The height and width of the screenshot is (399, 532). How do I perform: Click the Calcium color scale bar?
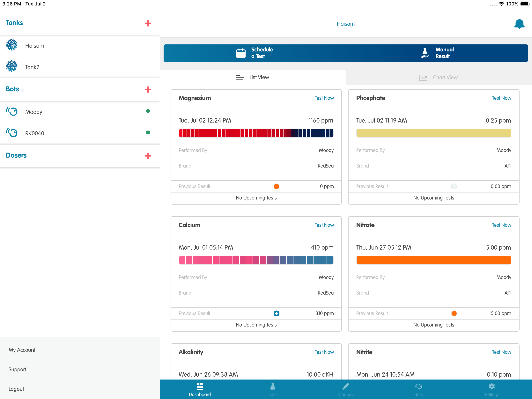[x=256, y=260]
